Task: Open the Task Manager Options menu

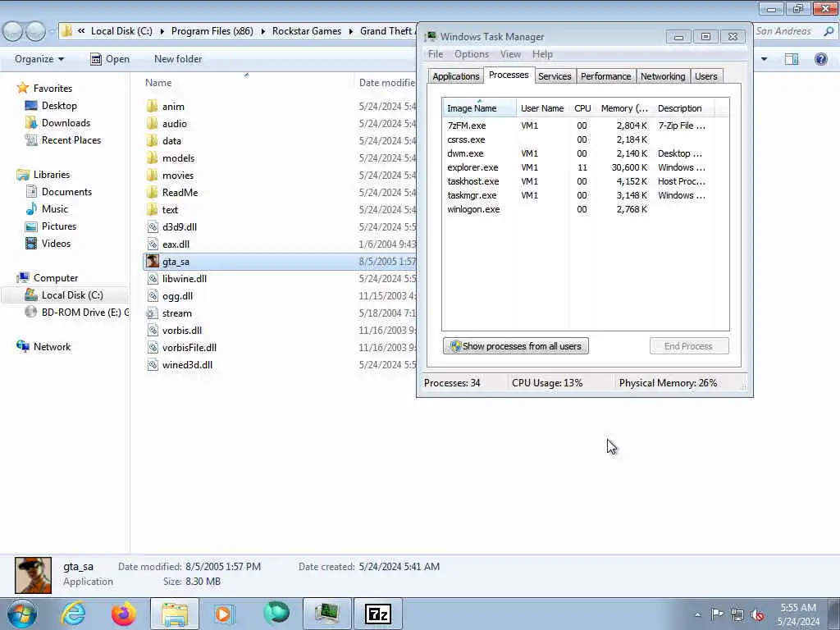Action: (x=472, y=54)
